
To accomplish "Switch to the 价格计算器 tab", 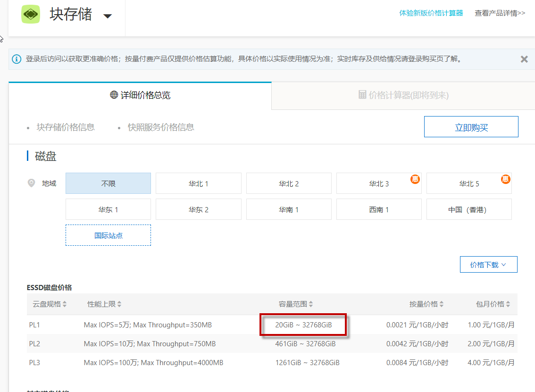I will click(403, 95).
